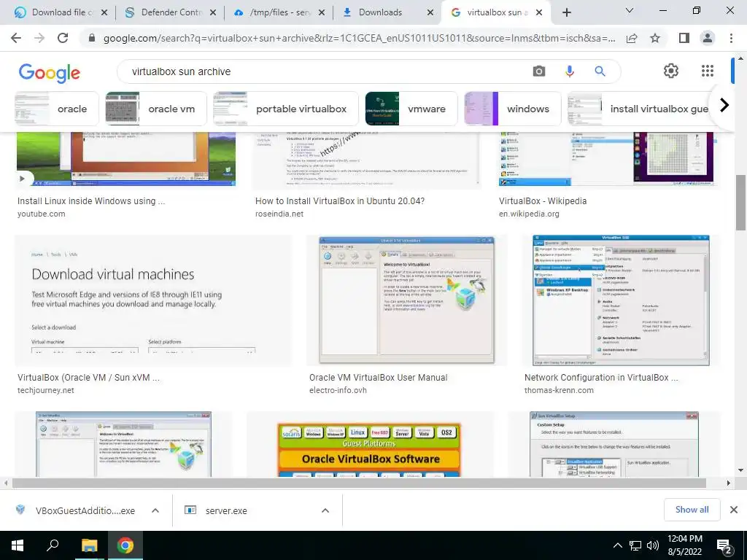This screenshot has width=747, height=560.
Task: Open a new browser tab
Action: tap(566, 12)
